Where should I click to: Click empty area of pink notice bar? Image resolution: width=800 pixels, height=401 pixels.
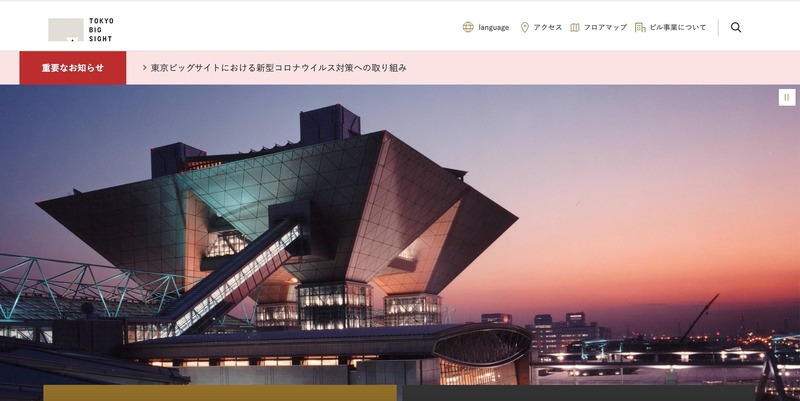tap(602, 68)
